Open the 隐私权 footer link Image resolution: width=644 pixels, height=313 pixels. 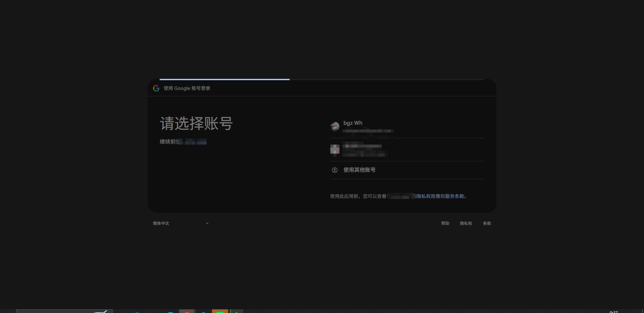(x=466, y=223)
